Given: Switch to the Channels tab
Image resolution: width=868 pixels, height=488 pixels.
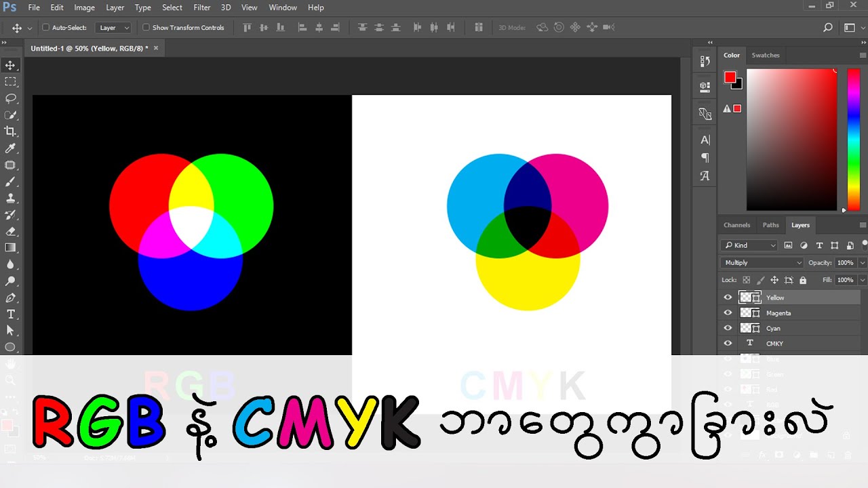Looking at the screenshot, I should tap(737, 225).
